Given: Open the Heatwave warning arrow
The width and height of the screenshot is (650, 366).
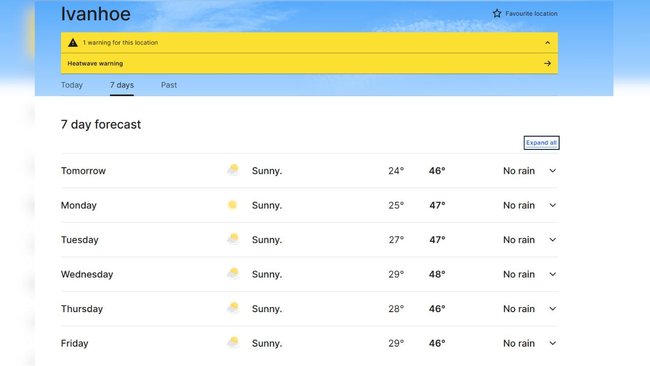Looking at the screenshot, I should coord(548,63).
